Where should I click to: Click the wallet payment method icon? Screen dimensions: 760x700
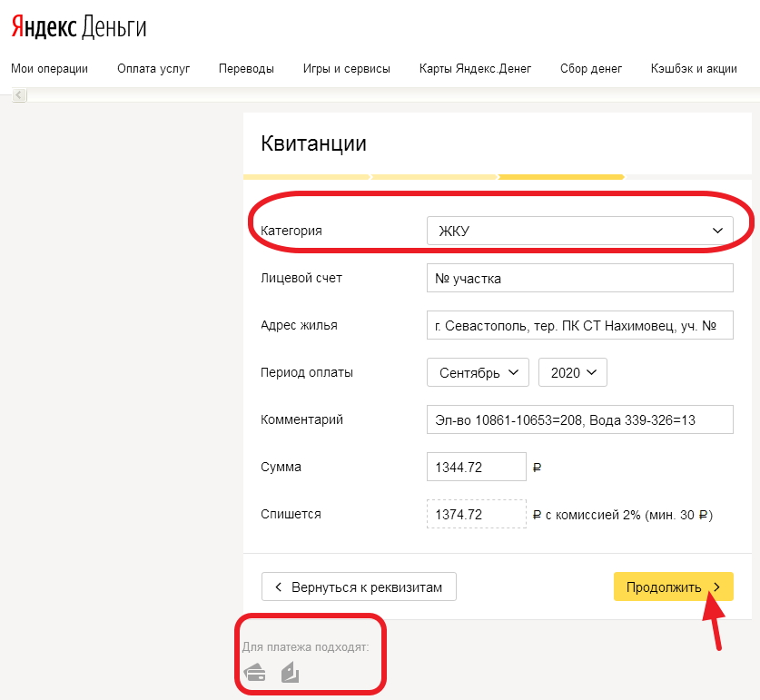pyautogui.click(x=290, y=673)
